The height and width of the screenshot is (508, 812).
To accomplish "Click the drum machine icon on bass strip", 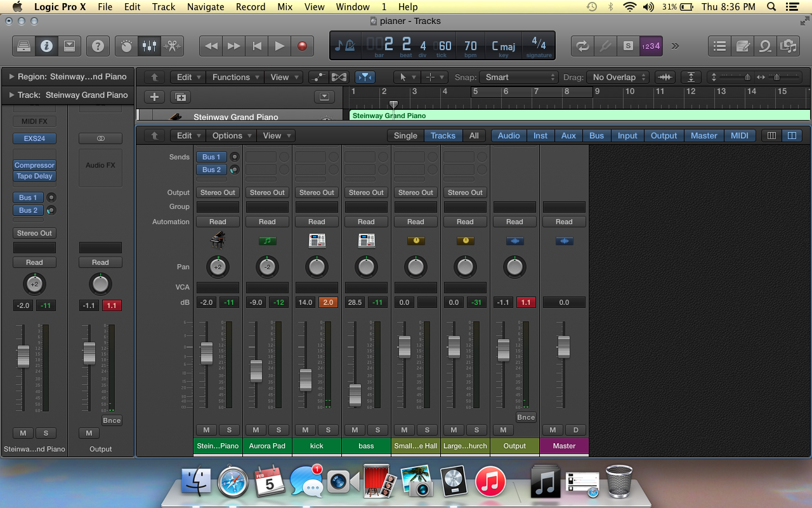I will pos(366,241).
